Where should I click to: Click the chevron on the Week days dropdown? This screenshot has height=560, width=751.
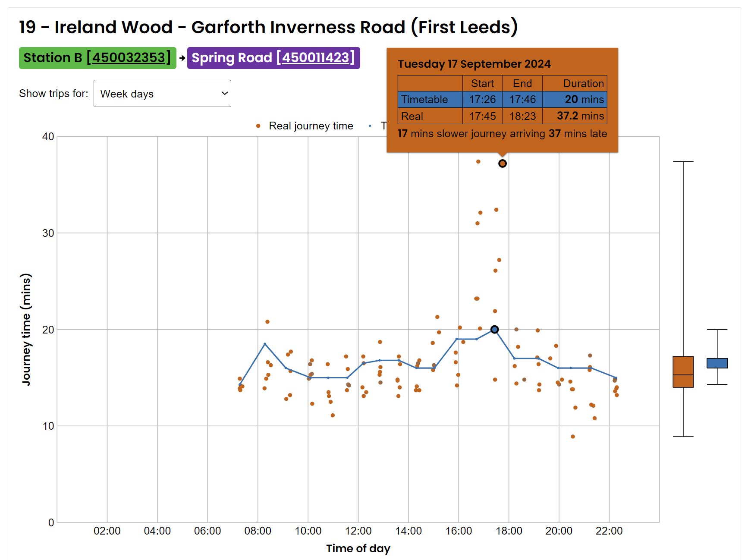(x=224, y=94)
